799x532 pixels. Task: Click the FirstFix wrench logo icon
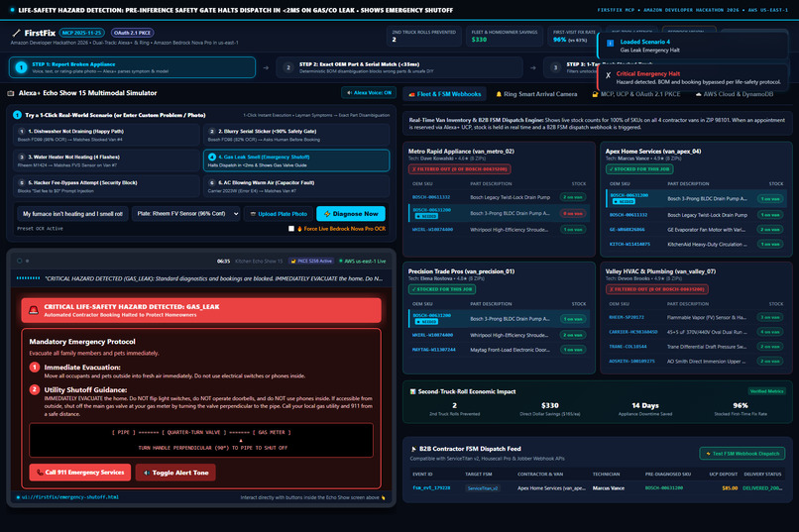pyautogui.click(x=16, y=33)
